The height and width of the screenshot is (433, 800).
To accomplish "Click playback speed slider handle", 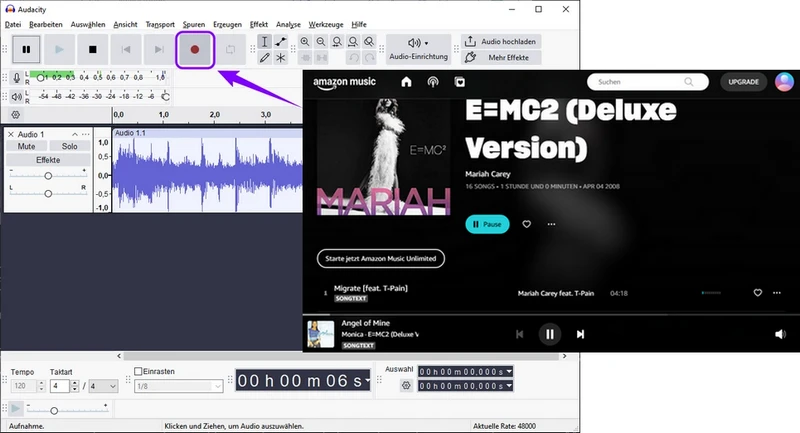I will tap(54, 411).
